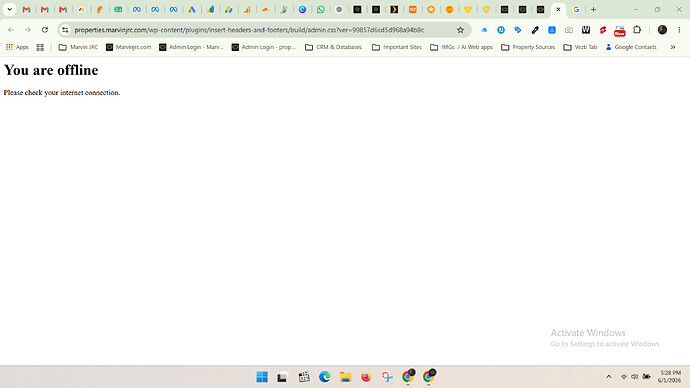Open the teal circle N extension
This screenshot has height=388, width=690.
coord(501,30)
